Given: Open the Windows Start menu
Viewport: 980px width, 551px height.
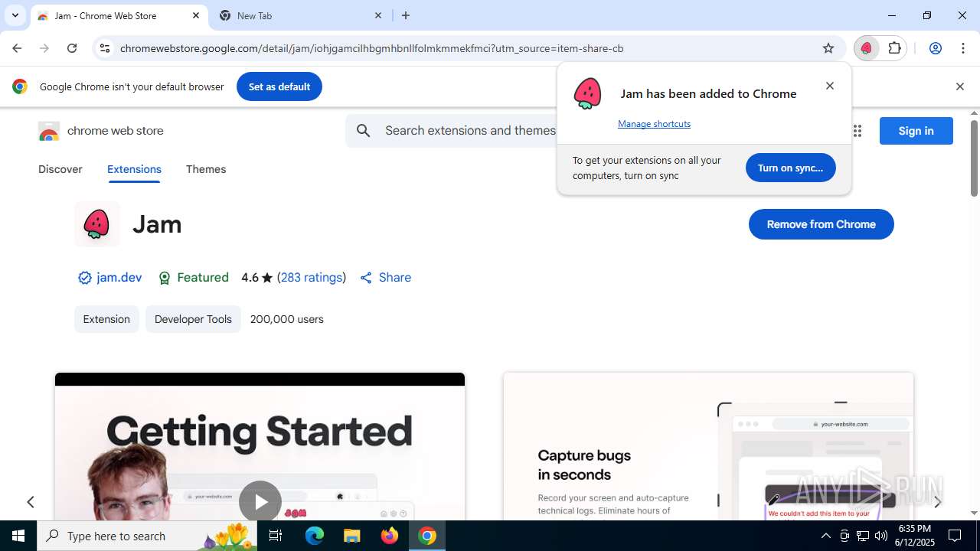Looking at the screenshot, I should coord(18,536).
